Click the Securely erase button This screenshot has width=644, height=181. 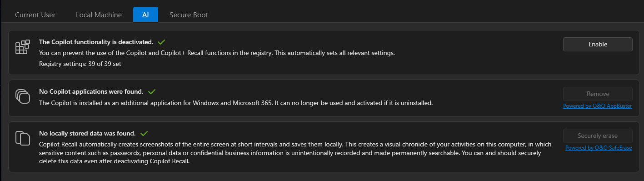pos(598,136)
